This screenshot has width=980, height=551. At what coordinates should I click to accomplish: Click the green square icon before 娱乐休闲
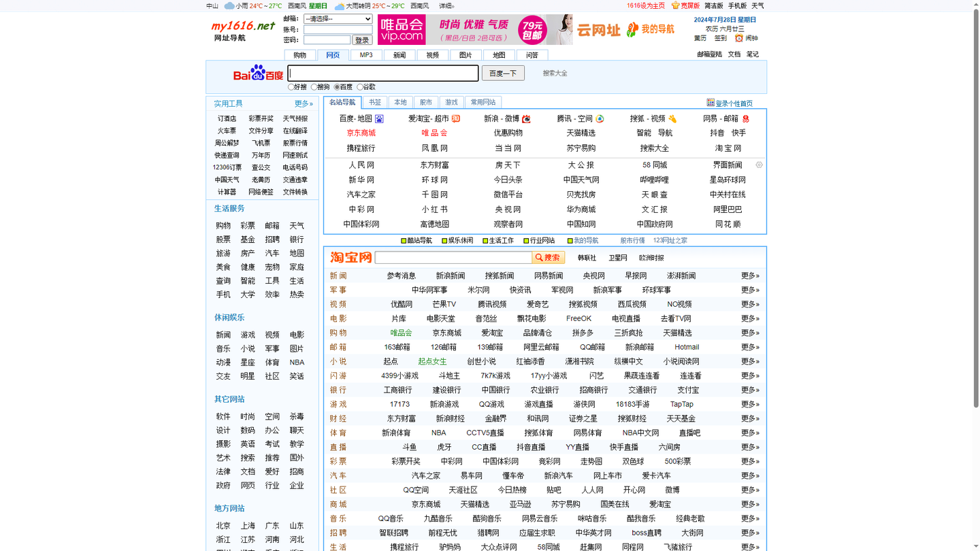[x=444, y=241]
